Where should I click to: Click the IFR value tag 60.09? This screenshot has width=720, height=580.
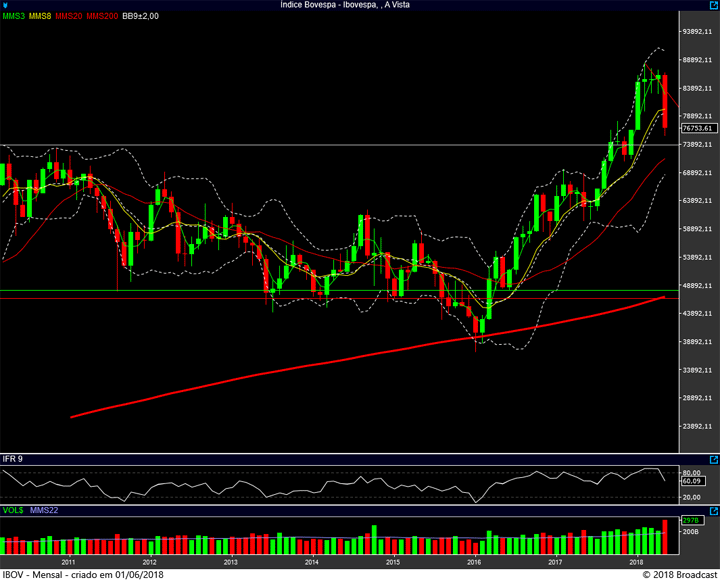pyautogui.click(x=692, y=481)
